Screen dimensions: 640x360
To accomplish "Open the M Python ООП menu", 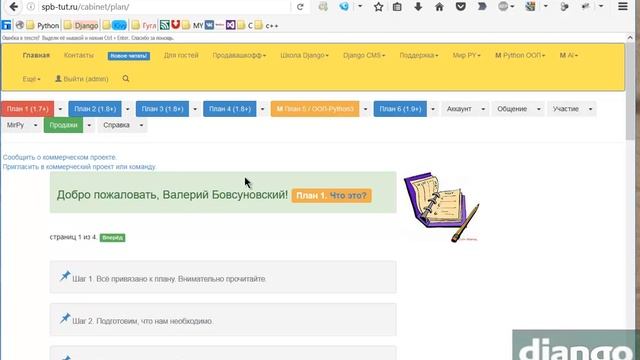I will point(520,55).
